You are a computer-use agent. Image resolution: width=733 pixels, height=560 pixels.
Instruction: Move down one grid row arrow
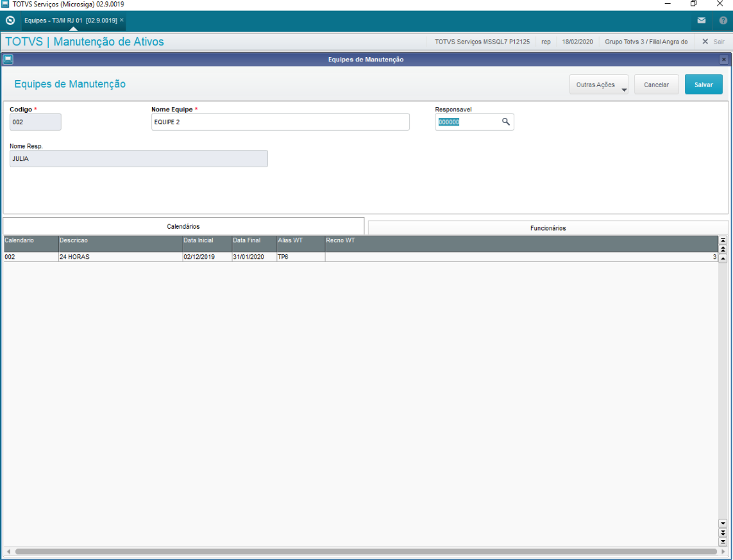(723, 523)
